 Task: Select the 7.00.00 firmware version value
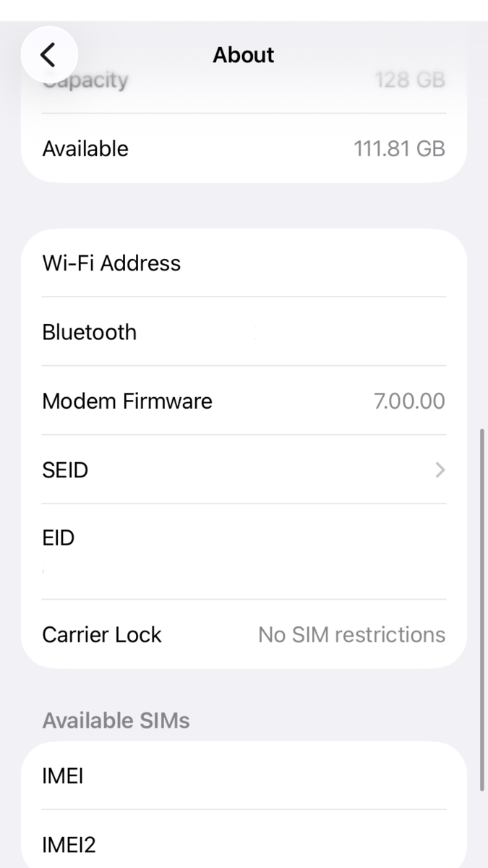coord(408,401)
